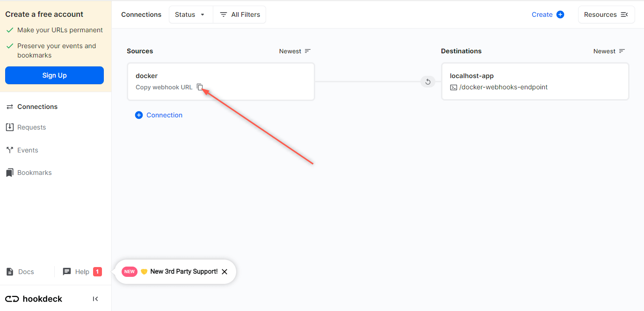Click the retry icon between source and destination
Viewport: 644px width, 311px height.
[x=427, y=81]
